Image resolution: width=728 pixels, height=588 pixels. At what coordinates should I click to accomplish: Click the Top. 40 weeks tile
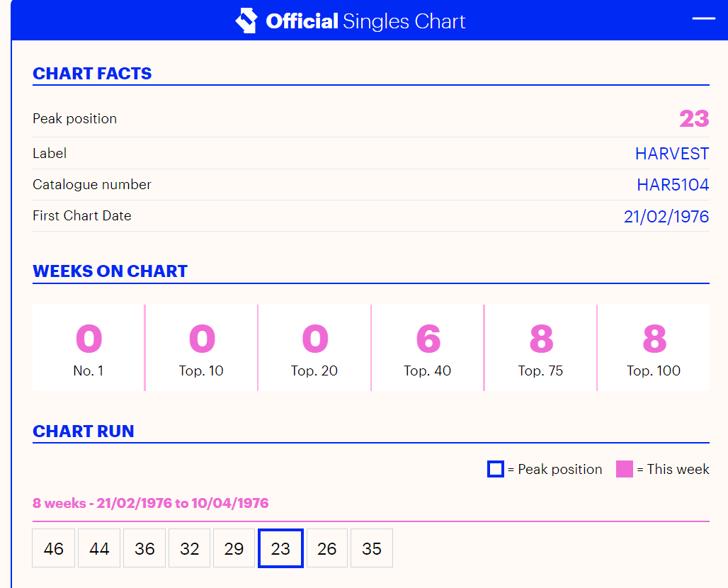[x=427, y=348]
